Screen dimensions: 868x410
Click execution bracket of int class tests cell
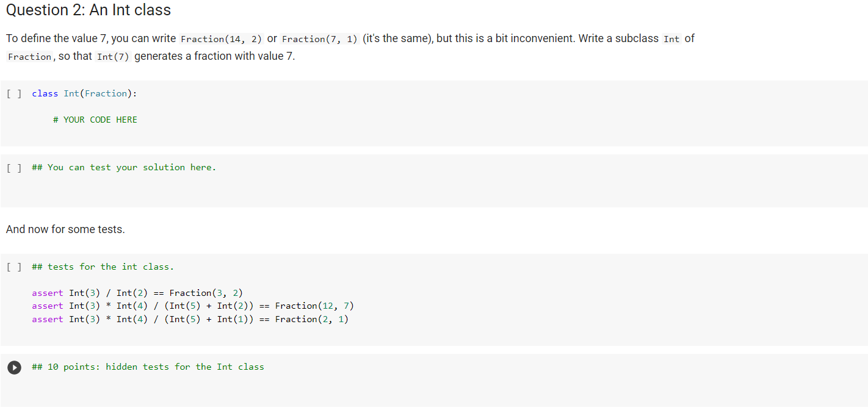(14, 267)
